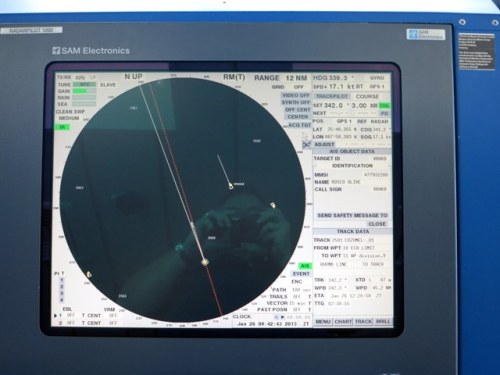Select the AIS target near the radar center
Viewport: 500px width, 375px height.
point(231,186)
